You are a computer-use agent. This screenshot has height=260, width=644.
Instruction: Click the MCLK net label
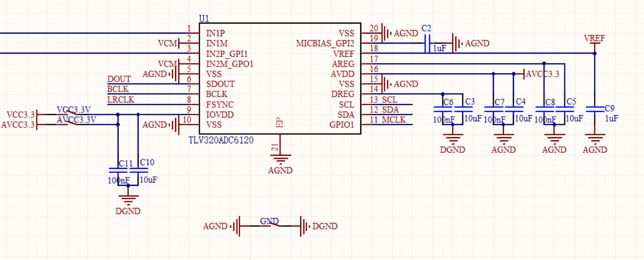pos(393,120)
